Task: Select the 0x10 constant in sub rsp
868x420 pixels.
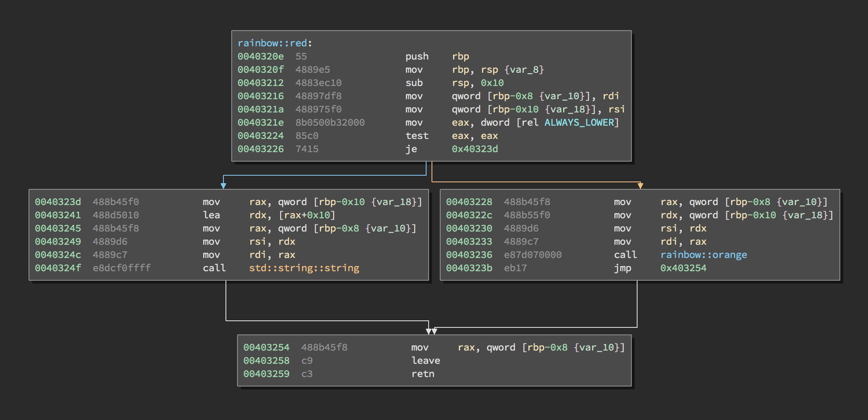Action: tap(492, 83)
